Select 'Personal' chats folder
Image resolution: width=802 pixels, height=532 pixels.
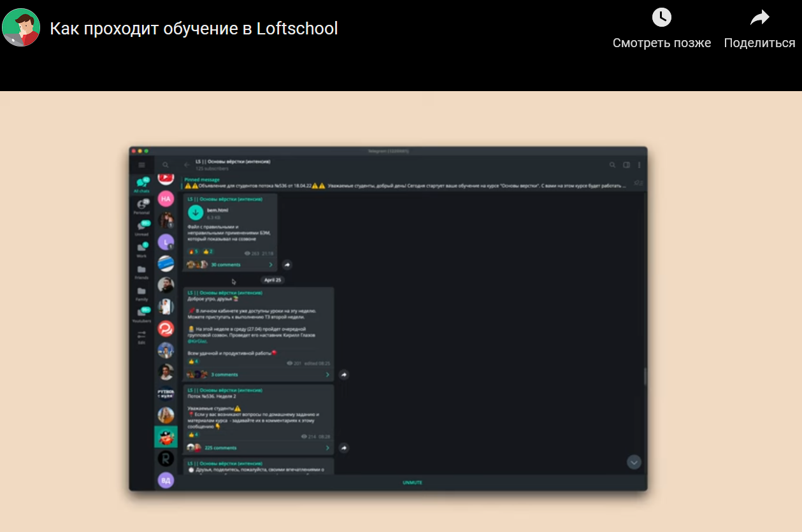tap(141, 207)
